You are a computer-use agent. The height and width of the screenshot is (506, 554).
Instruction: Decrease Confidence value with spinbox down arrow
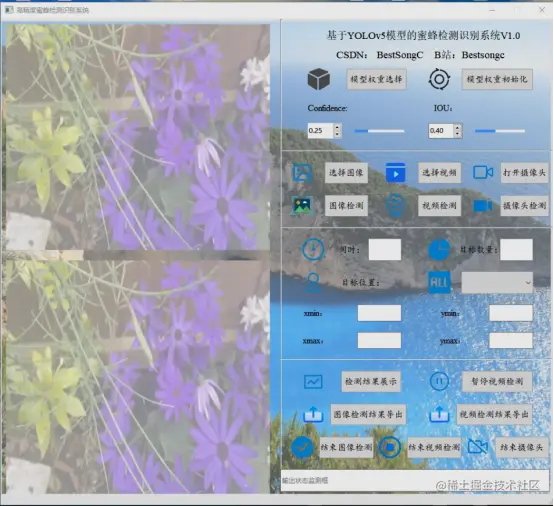pyautogui.click(x=337, y=135)
